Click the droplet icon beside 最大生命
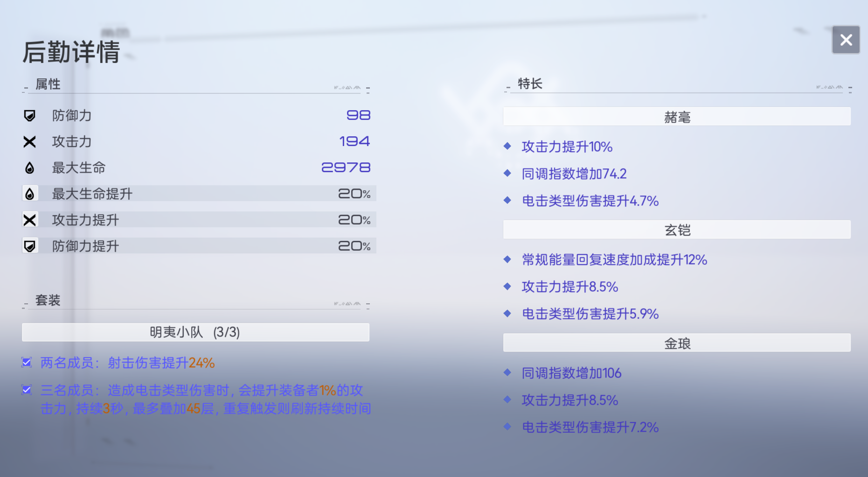868x477 pixels. [30, 168]
